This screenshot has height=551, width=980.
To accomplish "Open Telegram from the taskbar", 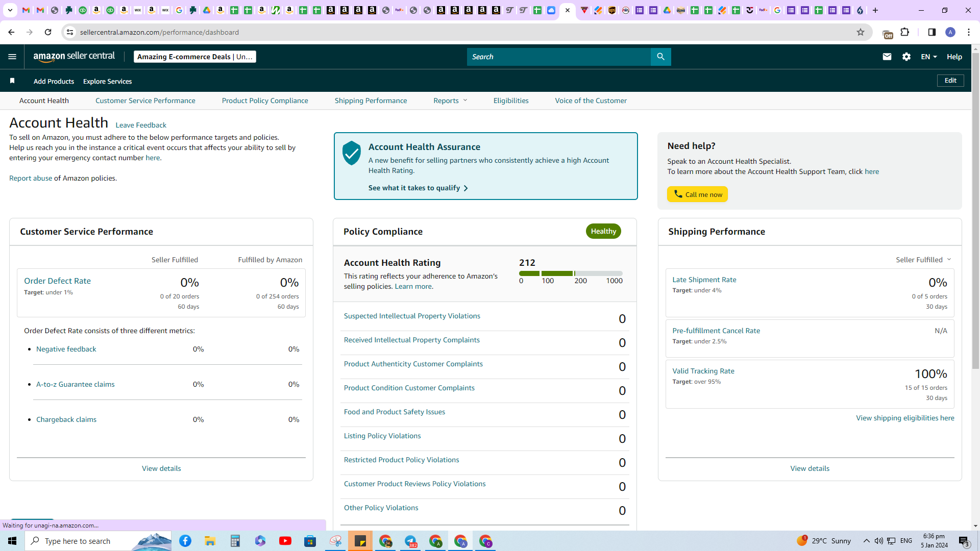I will click(x=411, y=541).
